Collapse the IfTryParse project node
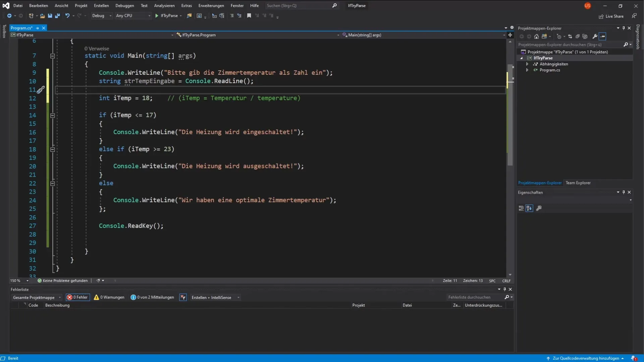Screen dimensions: 644x362 [522, 58]
